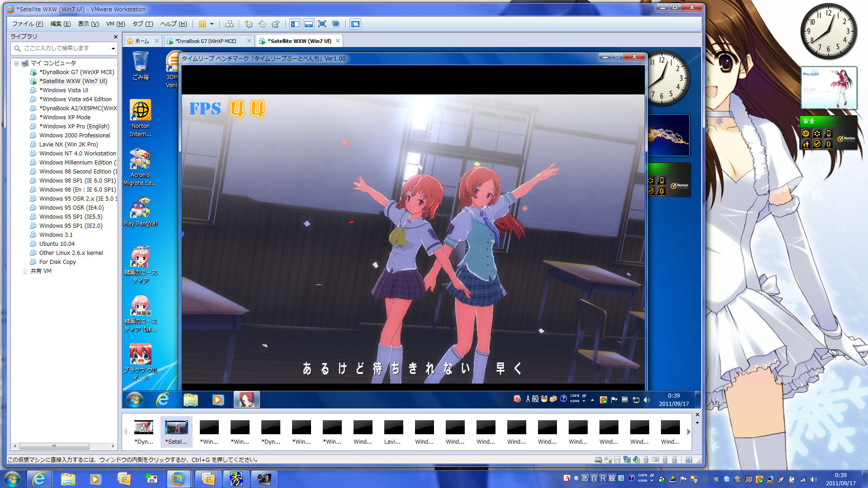Open Windows Media Player in guest taskbar
This screenshot has width=868, height=488.
pos(218,399)
